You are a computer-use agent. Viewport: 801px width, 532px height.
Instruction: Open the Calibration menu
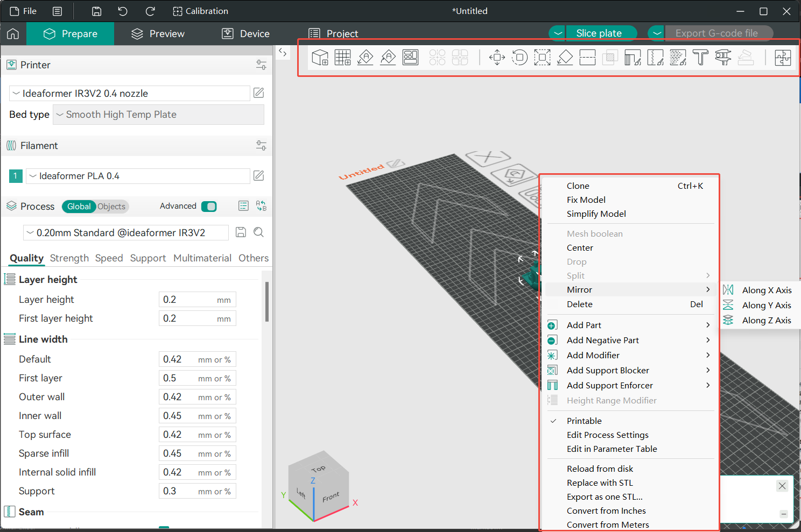tap(200, 11)
